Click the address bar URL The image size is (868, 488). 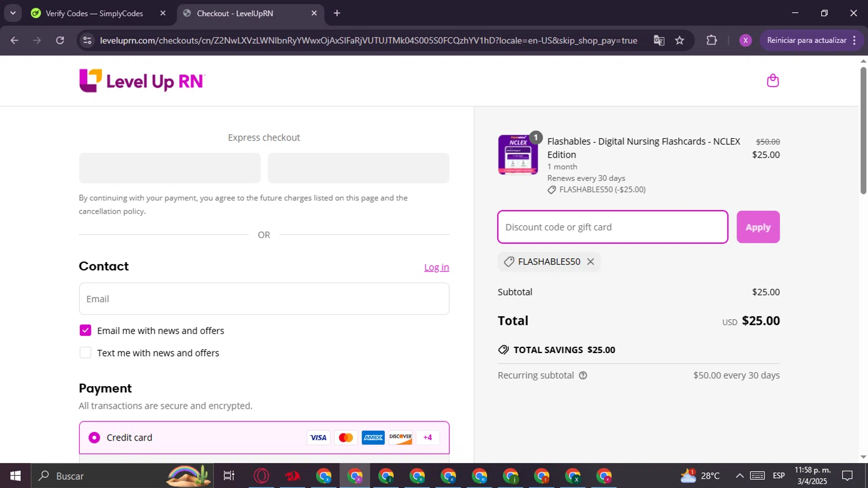[x=369, y=41]
